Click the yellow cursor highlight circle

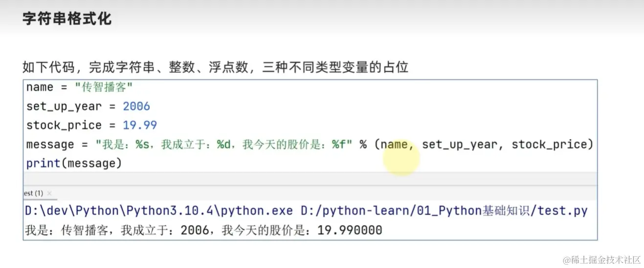[401, 157]
